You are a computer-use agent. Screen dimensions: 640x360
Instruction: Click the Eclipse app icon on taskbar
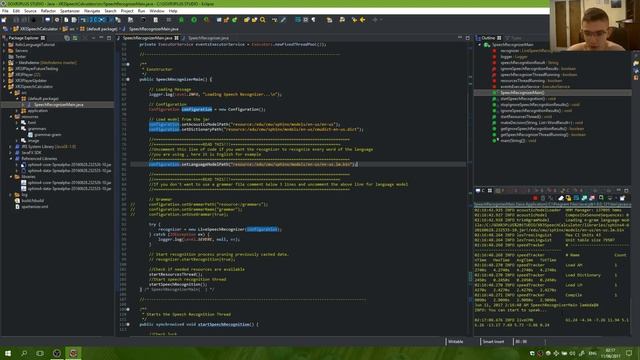pyautogui.click(x=73, y=353)
